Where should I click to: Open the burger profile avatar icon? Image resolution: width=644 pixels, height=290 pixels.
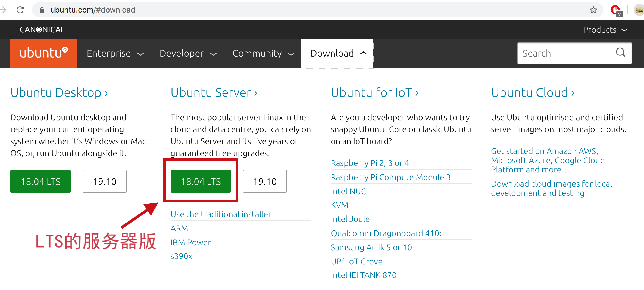[x=639, y=10]
